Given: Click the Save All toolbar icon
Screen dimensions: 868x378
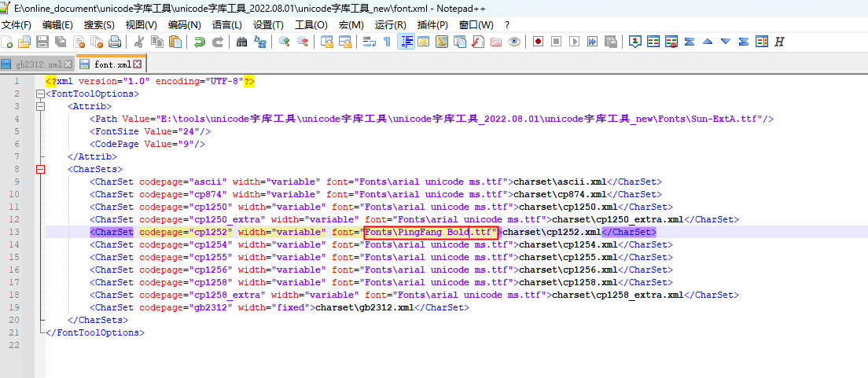Looking at the screenshot, I should [61, 42].
